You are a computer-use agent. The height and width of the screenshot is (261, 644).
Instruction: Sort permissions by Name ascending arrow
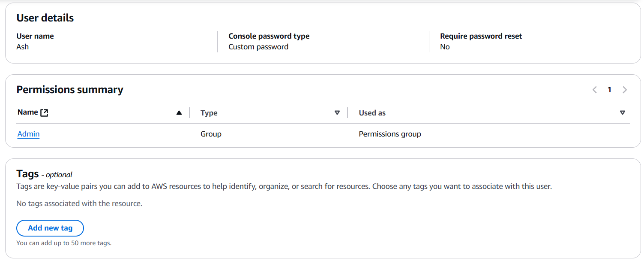179,113
